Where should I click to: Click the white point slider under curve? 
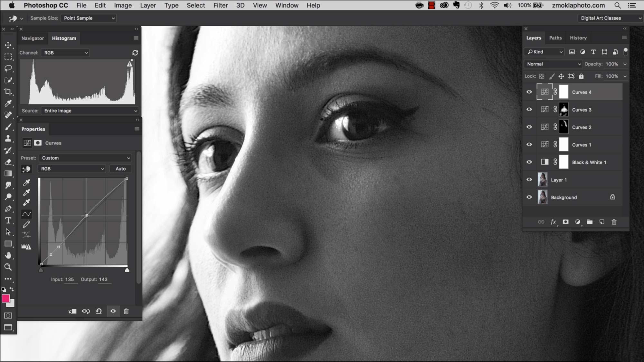coord(127,270)
